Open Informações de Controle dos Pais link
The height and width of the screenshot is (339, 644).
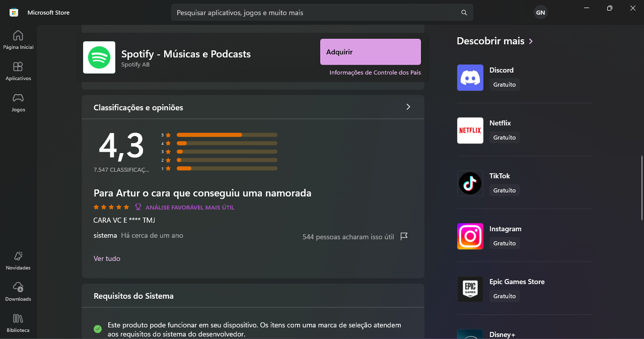[375, 73]
